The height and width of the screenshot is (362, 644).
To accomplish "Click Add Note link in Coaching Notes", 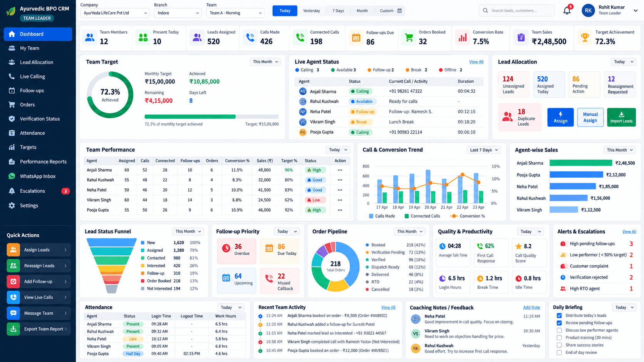I will 532,307.
